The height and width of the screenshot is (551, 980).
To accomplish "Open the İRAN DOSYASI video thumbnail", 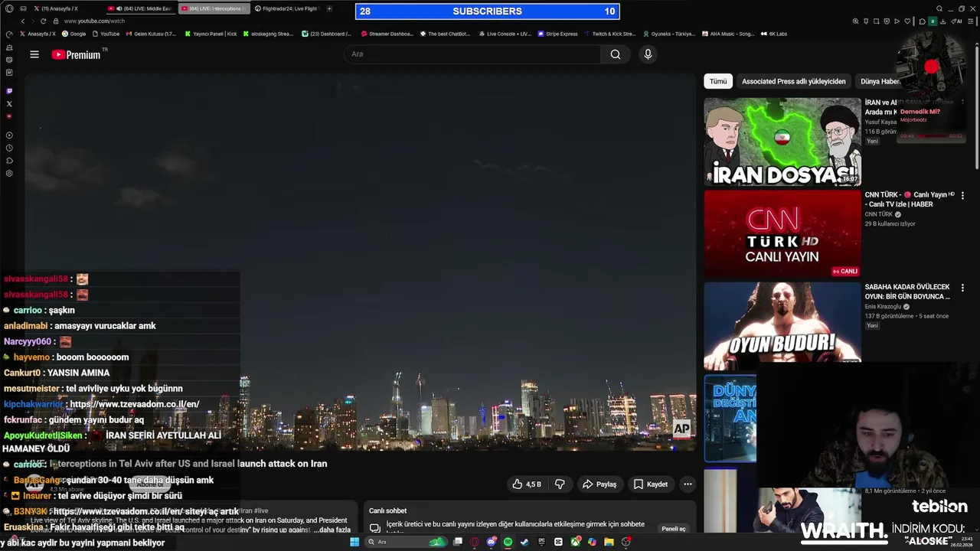I will pos(782,142).
